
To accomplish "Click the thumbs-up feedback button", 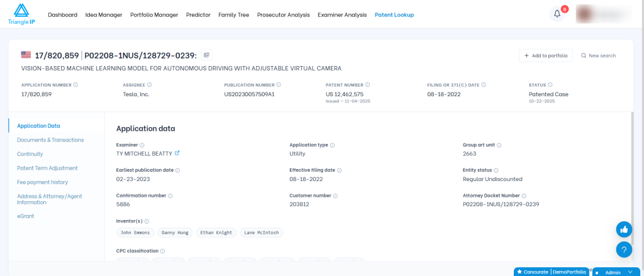I will click(x=624, y=229).
